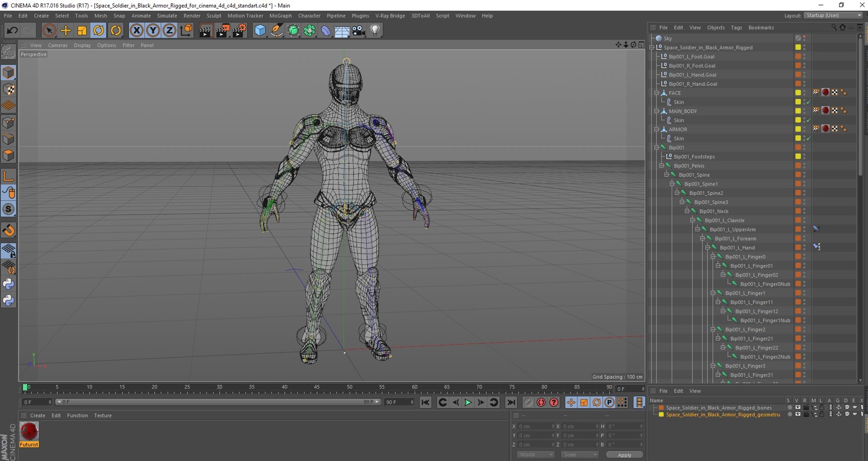
Task: Toggle visibility dots for Sky object
Action: pos(804,38)
